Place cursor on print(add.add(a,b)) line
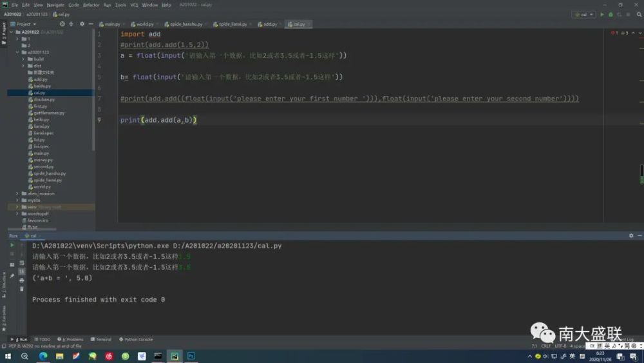644x363 pixels. tap(158, 120)
